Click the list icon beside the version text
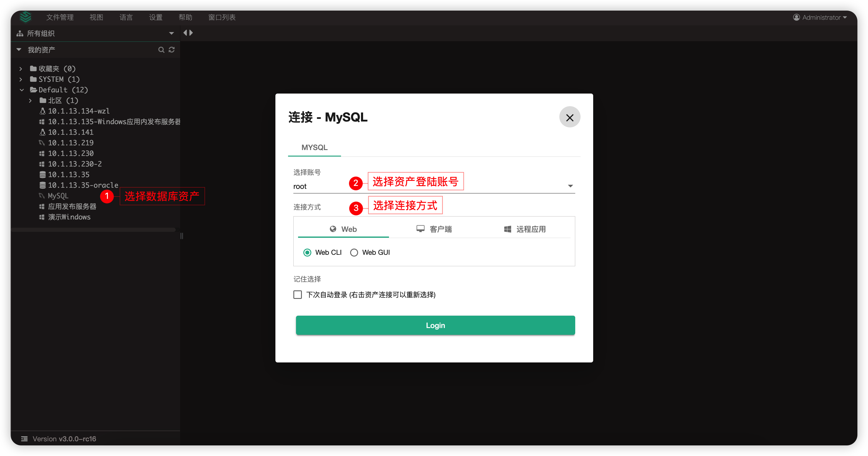This screenshot has height=456, width=868. pos(24,438)
